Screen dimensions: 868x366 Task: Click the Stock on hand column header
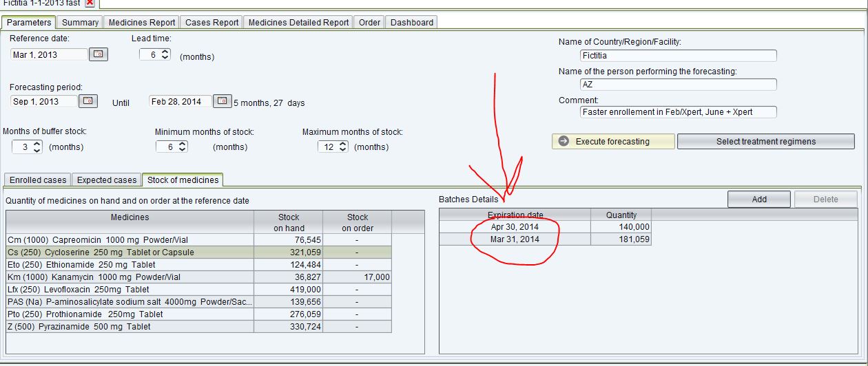coord(289,222)
